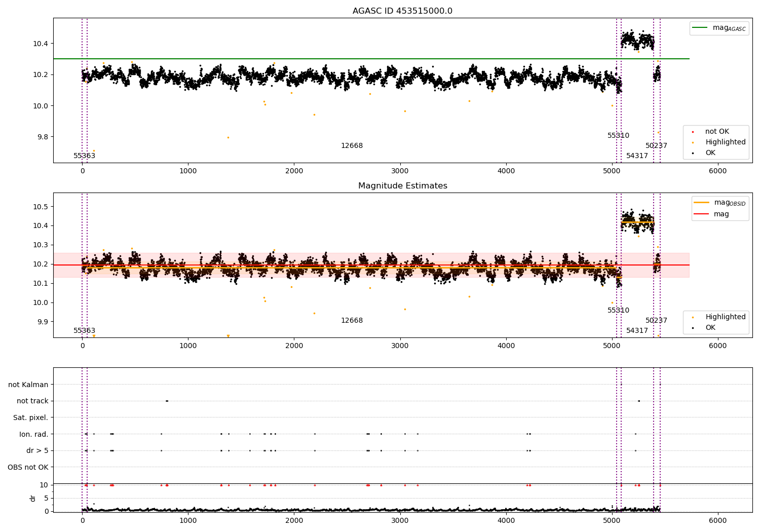
Task: Click obsid label 50237 in top plot
Action: click(656, 146)
